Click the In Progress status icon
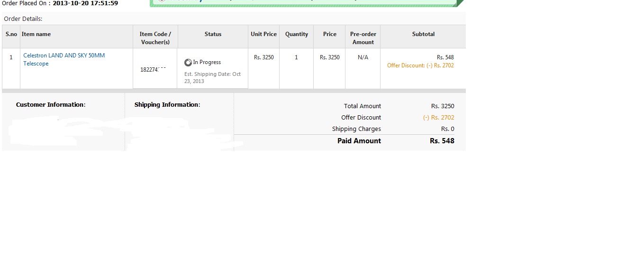 188,62
